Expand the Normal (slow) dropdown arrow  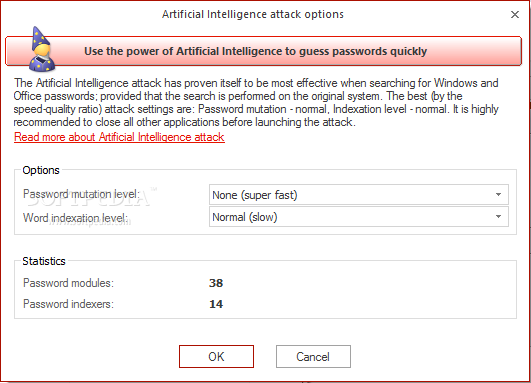point(498,217)
